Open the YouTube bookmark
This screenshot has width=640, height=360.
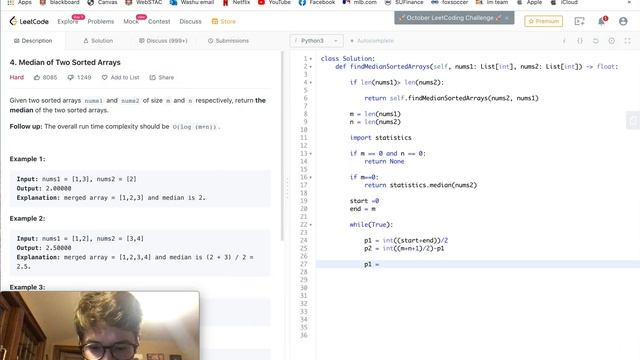[274, 2]
